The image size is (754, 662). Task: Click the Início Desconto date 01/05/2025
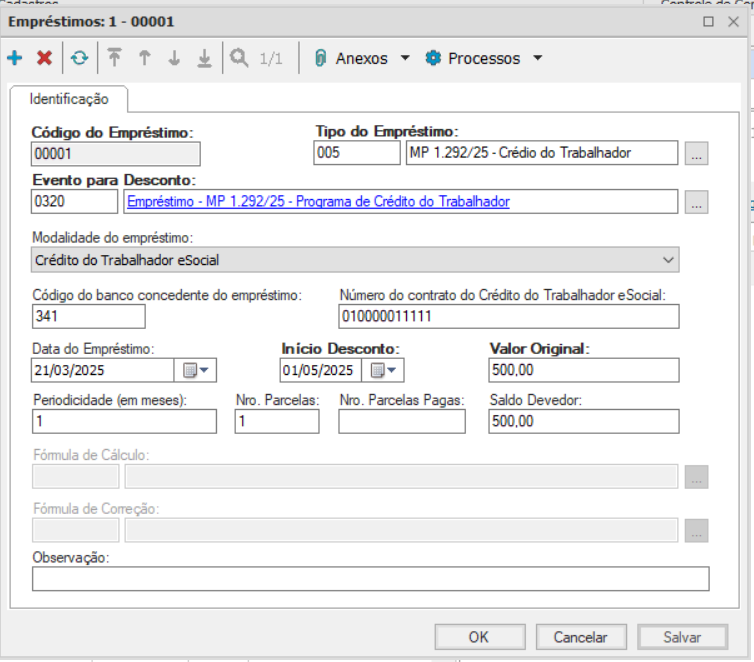(x=321, y=370)
